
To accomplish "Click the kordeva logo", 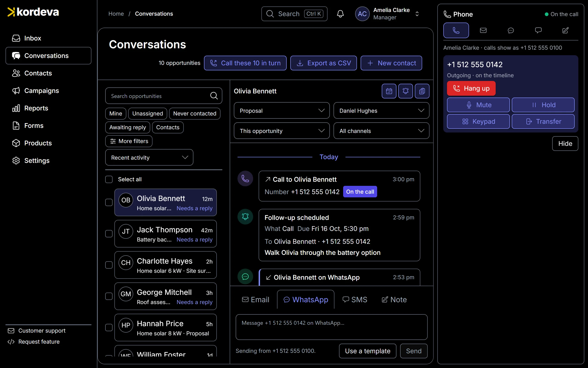I will [x=33, y=12].
